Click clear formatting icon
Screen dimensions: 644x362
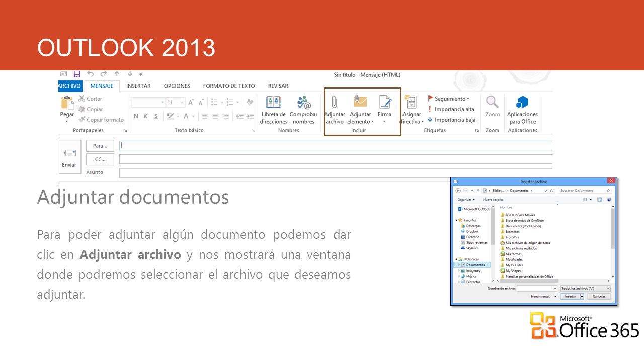[x=250, y=102]
